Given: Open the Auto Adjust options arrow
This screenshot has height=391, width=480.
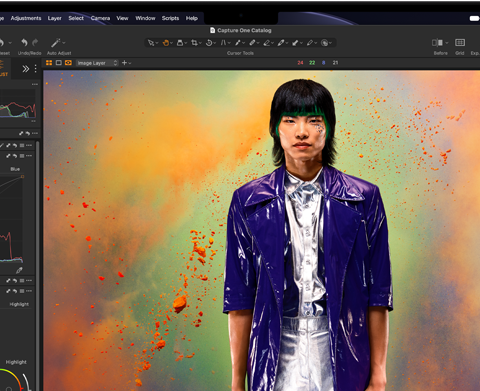Looking at the screenshot, I should (x=64, y=43).
